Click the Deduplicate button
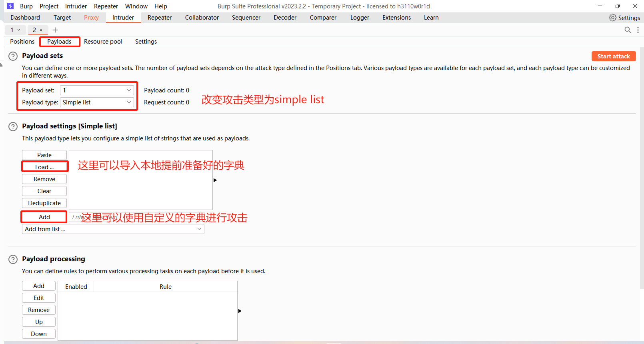 point(44,203)
